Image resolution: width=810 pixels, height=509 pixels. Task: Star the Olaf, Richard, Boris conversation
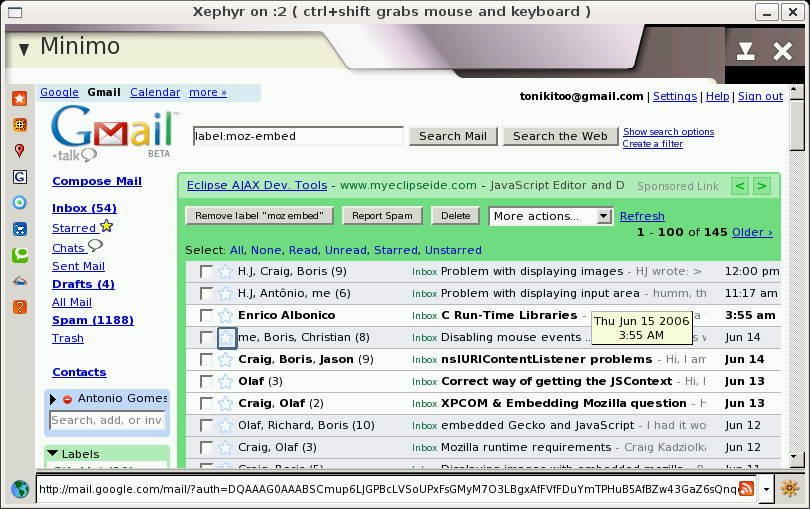pos(225,425)
